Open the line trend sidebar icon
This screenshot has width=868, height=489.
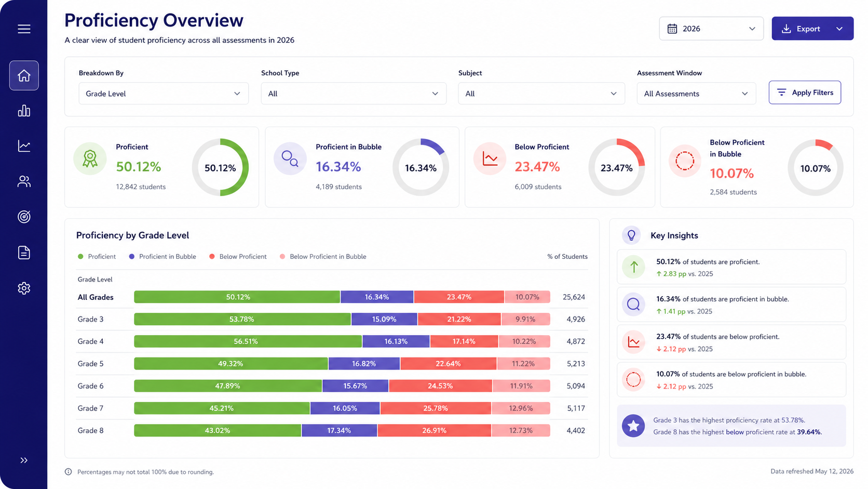tap(24, 146)
